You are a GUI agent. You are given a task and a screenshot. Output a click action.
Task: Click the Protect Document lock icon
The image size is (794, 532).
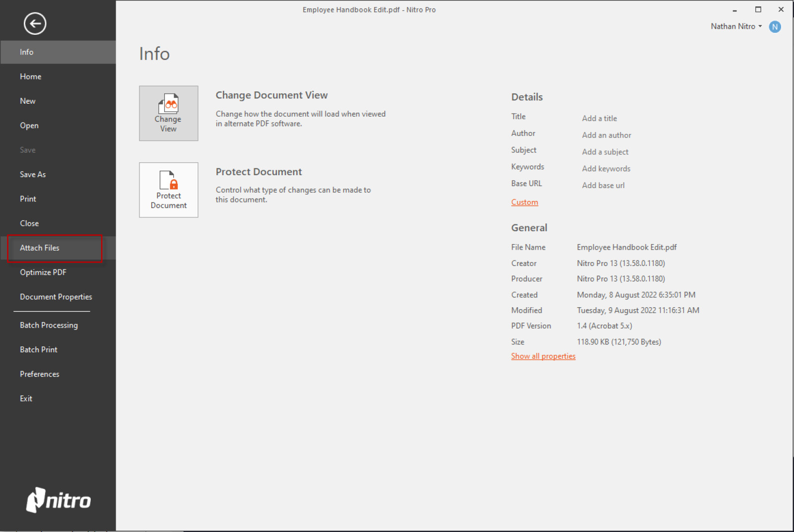168,190
